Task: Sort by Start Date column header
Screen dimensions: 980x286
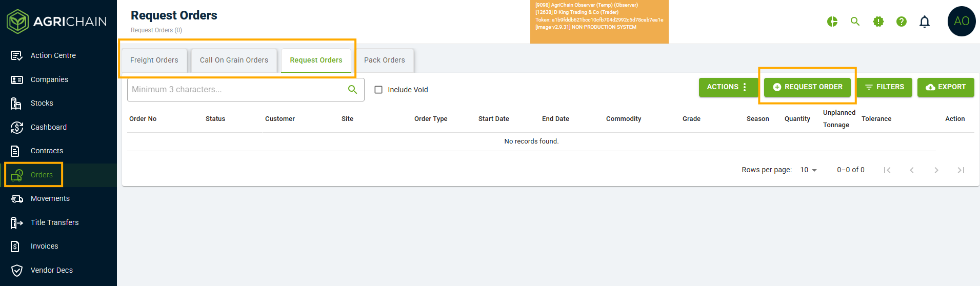Action: (x=494, y=119)
